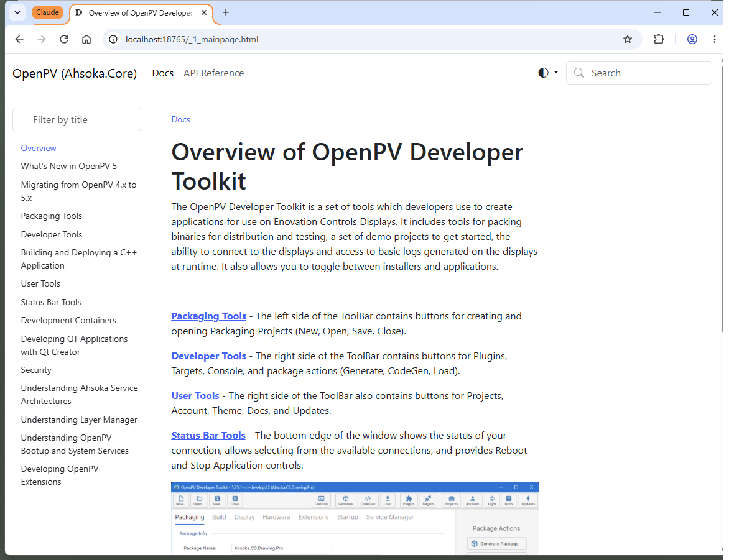
Task: View site information icon in address bar
Action: coord(113,39)
